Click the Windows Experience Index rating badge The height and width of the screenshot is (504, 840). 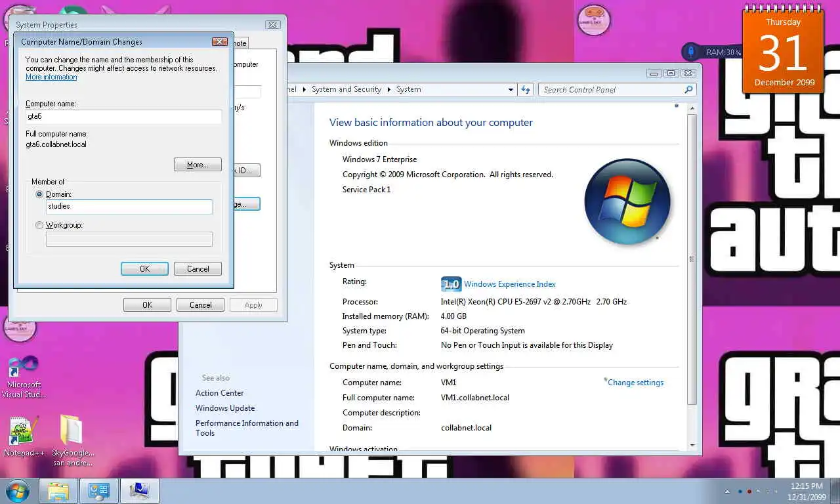pyautogui.click(x=451, y=283)
